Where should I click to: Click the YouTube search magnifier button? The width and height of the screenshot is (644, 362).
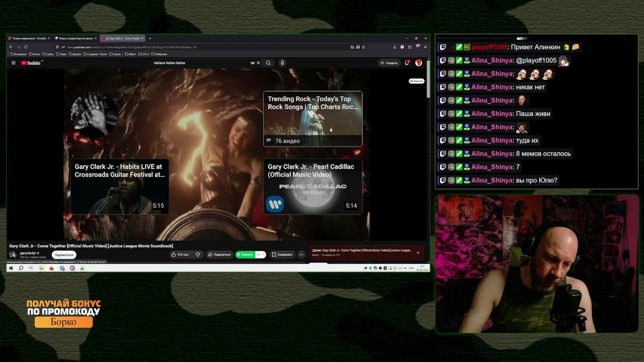pyautogui.click(x=268, y=63)
